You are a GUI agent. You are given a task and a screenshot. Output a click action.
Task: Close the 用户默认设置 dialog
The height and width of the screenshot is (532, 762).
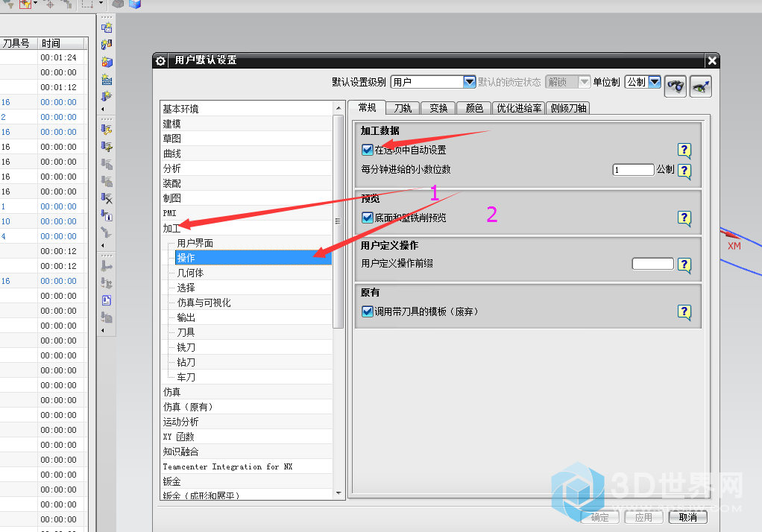[712, 61]
